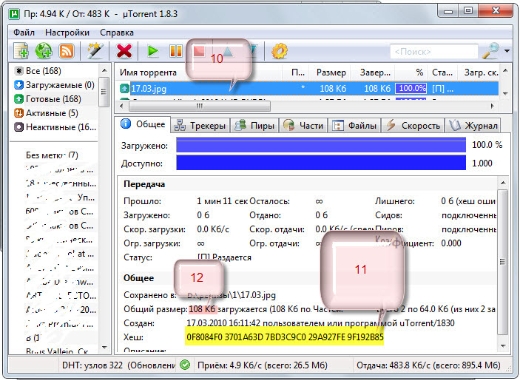Click details pane scrollbar down arrow
This screenshot has width=520, height=380.
[x=503, y=346]
